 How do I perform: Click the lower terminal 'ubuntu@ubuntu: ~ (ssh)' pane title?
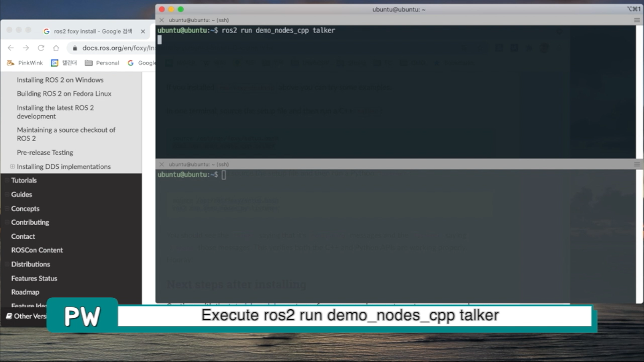[x=199, y=164]
